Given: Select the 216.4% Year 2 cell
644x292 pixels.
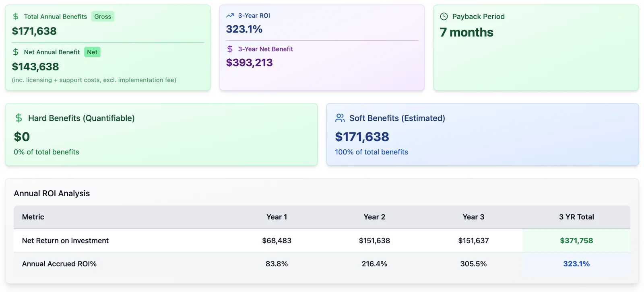Looking at the screenshot, I should (374, 264).
